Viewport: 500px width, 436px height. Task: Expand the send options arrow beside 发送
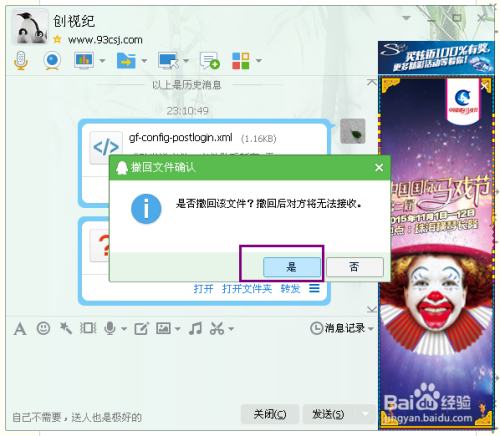365,414
